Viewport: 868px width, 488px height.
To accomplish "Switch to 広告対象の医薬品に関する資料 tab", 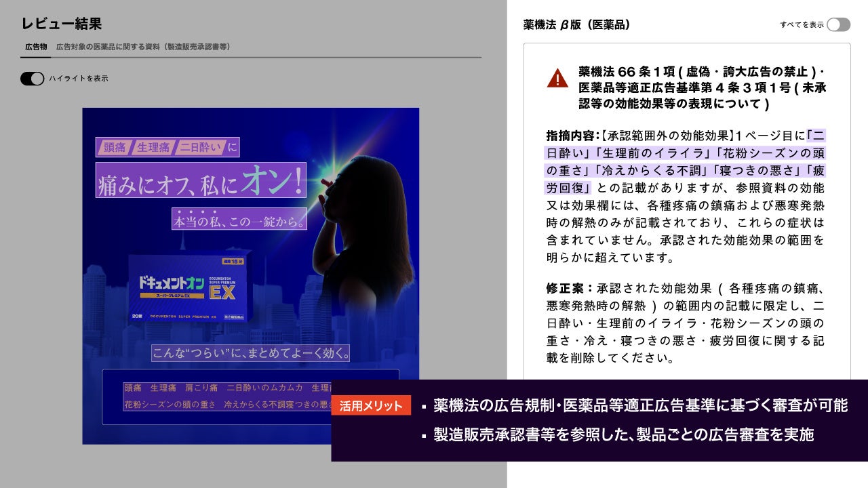I will [143, 47].
